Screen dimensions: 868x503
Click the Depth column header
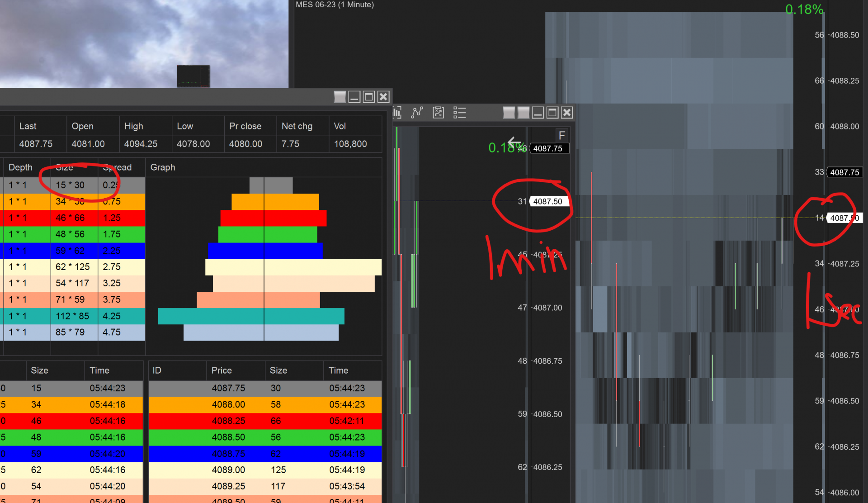point(20,167)
